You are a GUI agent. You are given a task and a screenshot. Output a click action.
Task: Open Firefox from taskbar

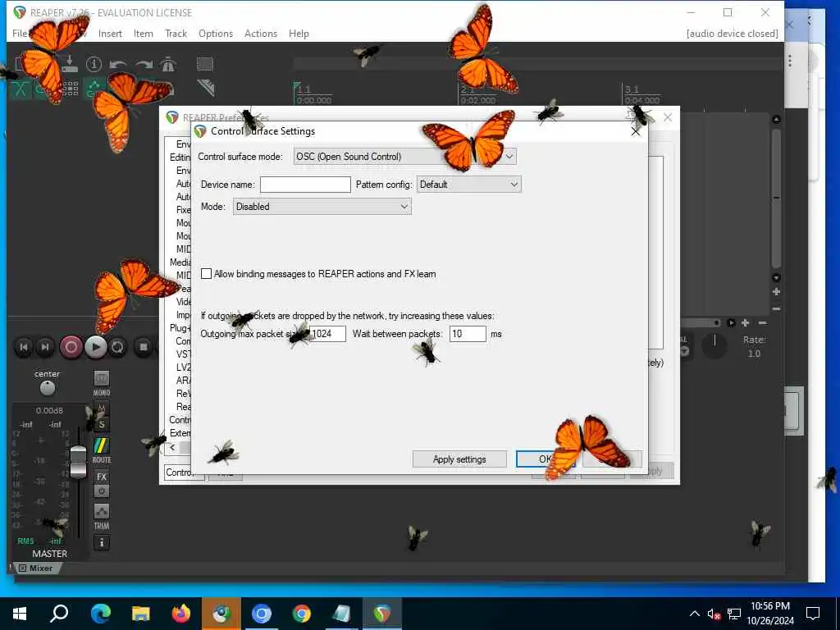[x=181, y=614]
